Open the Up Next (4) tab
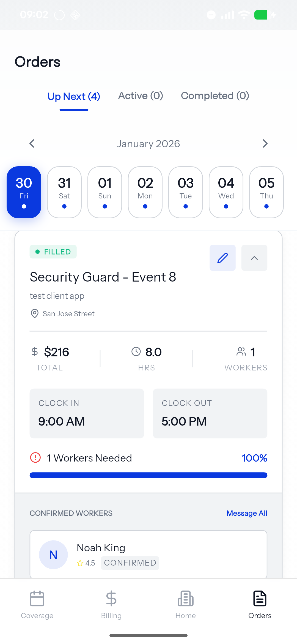 click(74, 97)
